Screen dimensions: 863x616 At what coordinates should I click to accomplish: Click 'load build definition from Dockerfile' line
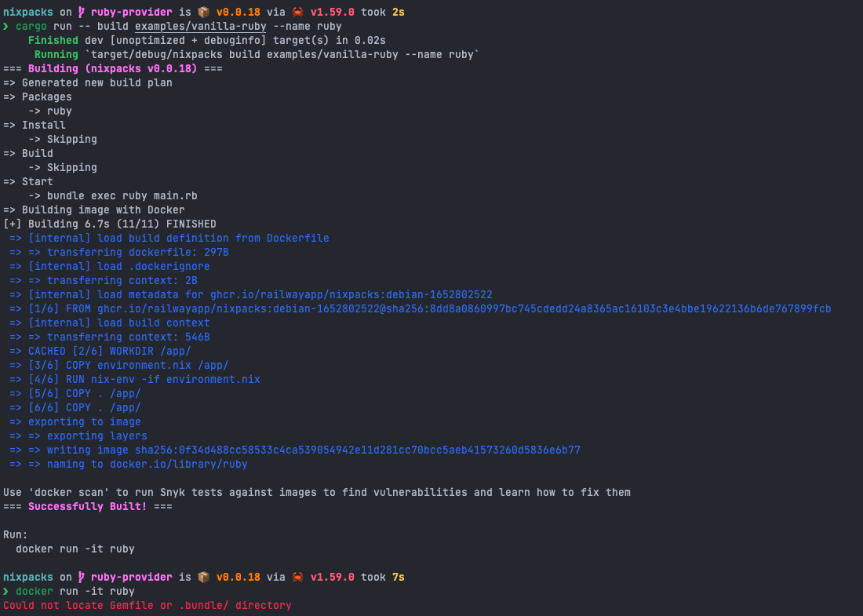pyautogui.click(x=169, y=239)
